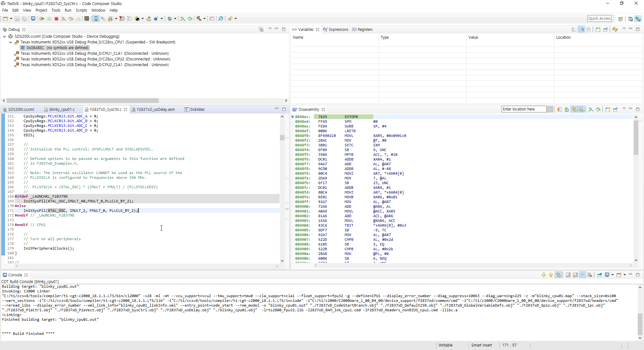Viewport: 644px width, 350px height.
Task: Click the Load Program chip icon
Action: pyautogui.click(x=137, y=19)
